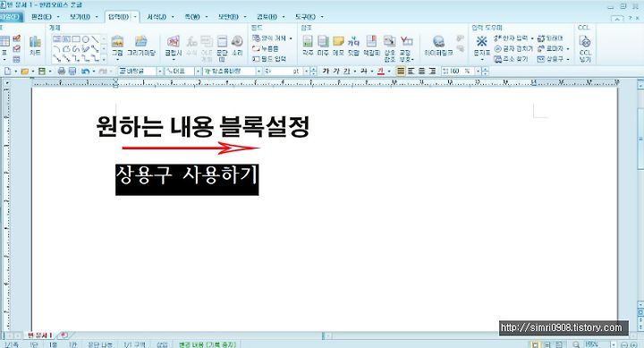The height and width of the screenshot is (348, 644).
Task: Open the 입력(D) tab
Action: (x=118, y=17)
